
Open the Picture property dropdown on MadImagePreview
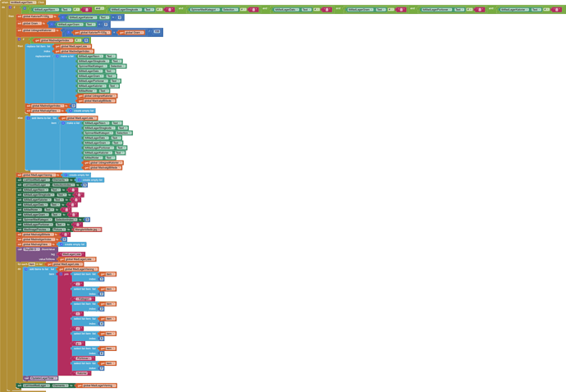(58, 230)
